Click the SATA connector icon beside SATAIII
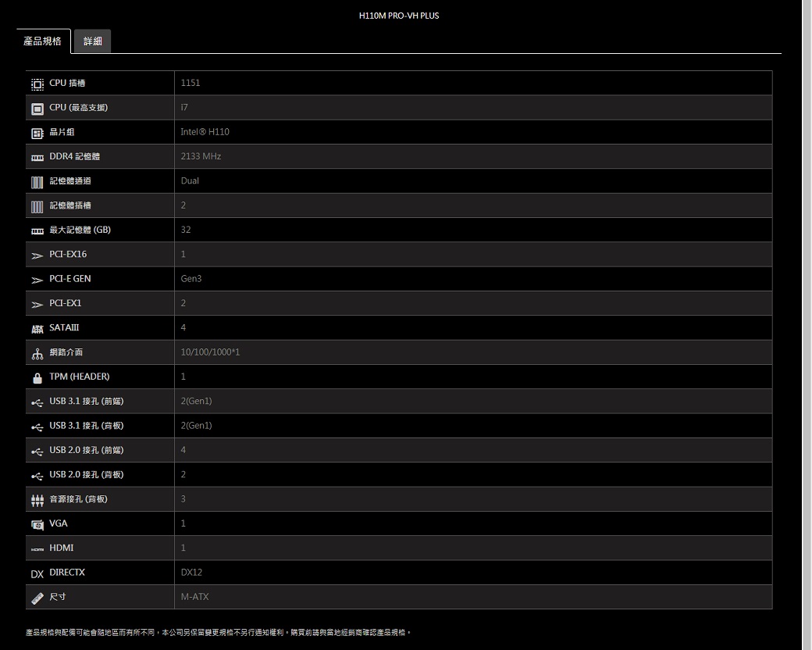Viewport: 812px width, 650px height. pyautogui.click(x=37, y=329)
